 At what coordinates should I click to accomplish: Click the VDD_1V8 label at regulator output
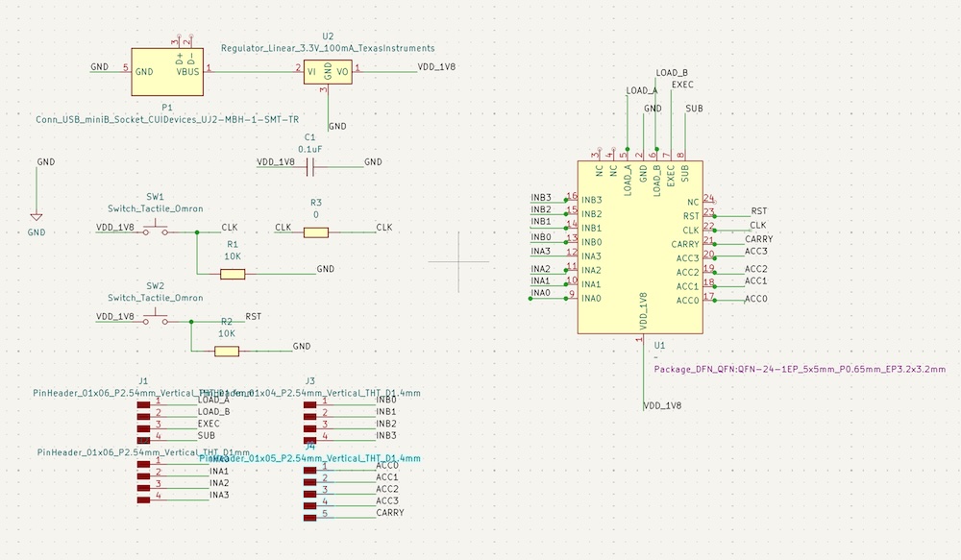437,67
